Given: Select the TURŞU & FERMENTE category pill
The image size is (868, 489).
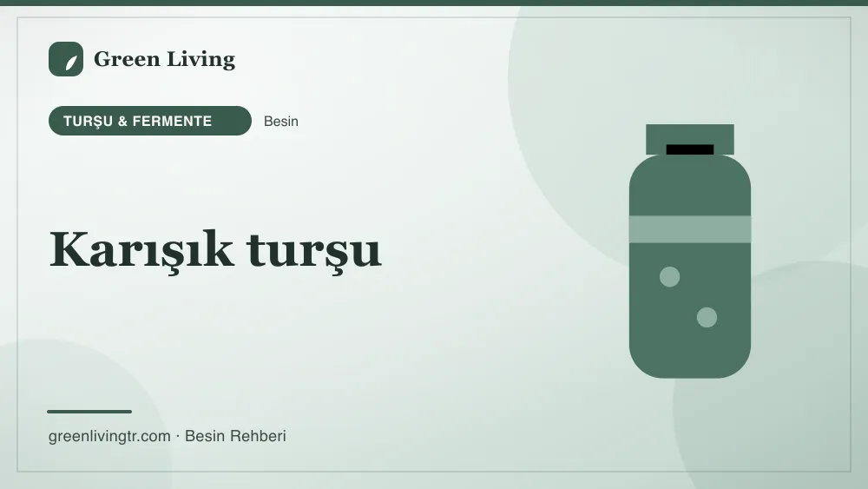Looking at the screenshot, I should [x=150, y=121].
